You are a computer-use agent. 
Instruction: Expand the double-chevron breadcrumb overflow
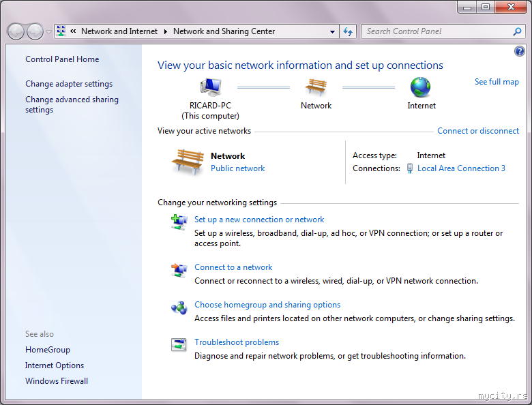tap(73, 31)
